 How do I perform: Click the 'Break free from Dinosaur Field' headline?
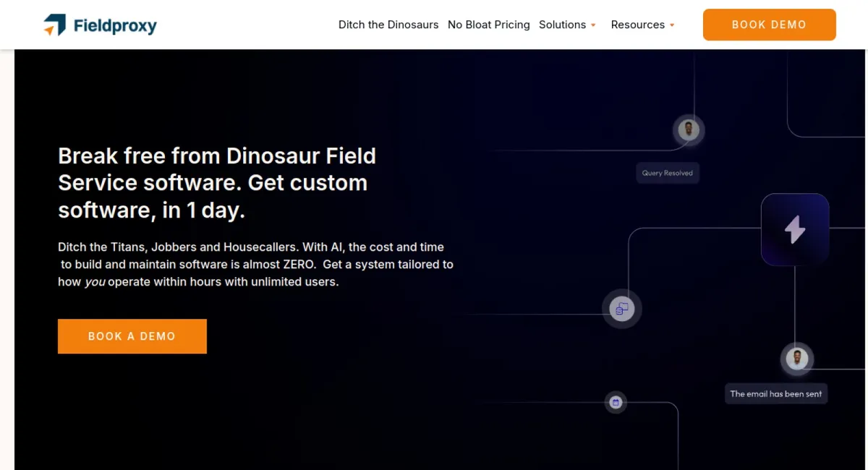tap(217, 183)
